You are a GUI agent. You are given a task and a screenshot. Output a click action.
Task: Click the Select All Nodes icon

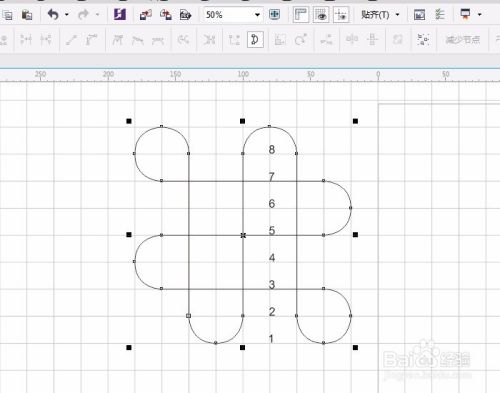click(423, 40)
